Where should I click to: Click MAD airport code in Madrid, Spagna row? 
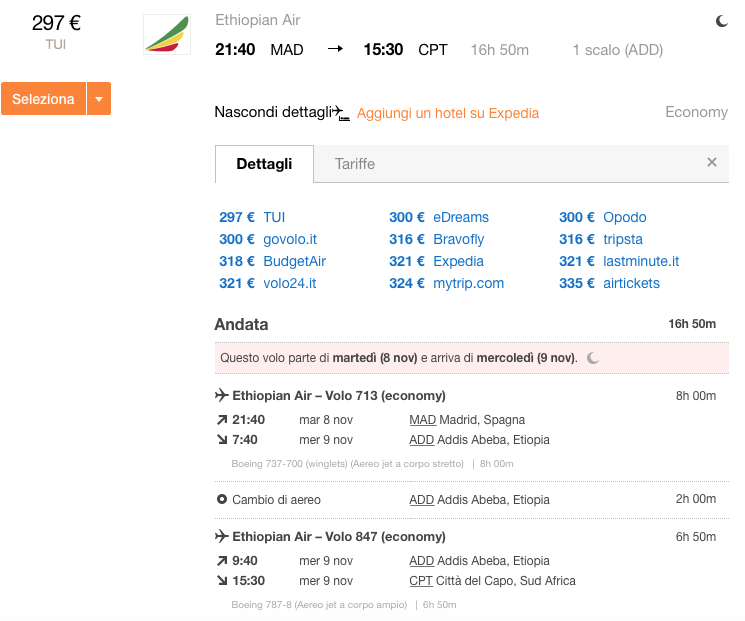click(x=422, y=420)
